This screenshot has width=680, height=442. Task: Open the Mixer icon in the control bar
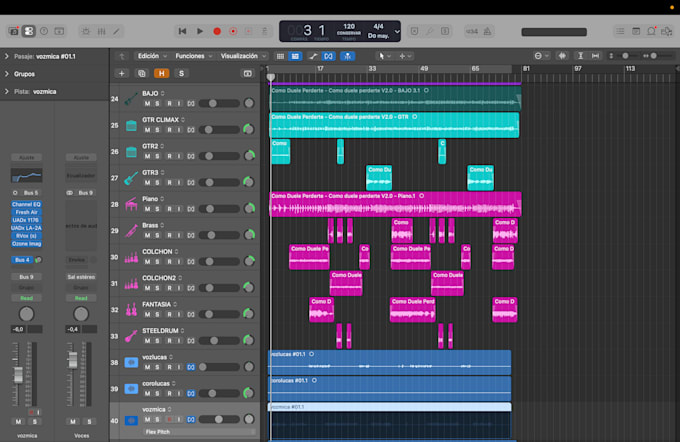(101, 31)
